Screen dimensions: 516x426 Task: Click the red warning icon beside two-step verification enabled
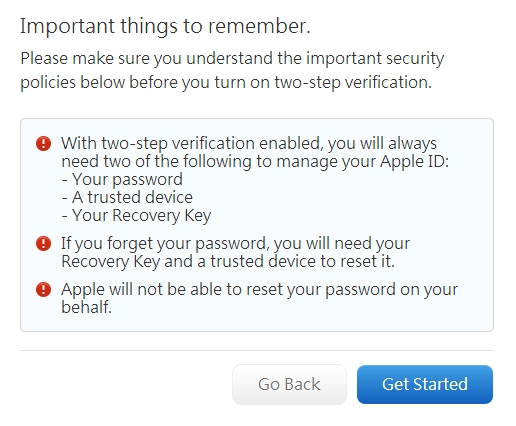(x=43, y=144)
